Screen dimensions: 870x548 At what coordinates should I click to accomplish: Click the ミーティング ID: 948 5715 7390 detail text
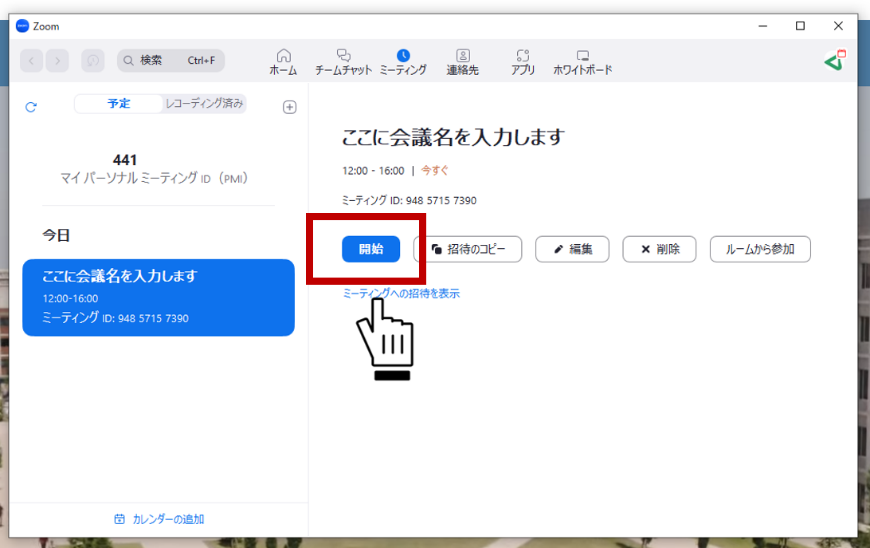409,200
